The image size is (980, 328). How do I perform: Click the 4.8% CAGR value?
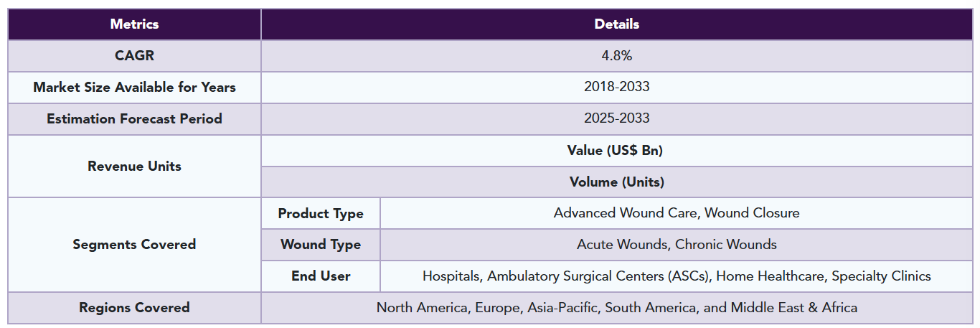pyautogui.click(x=617, y=55)
